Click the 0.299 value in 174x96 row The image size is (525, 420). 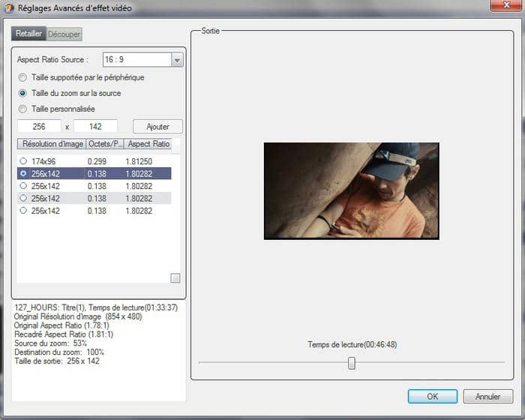click(x=97, y=161)
